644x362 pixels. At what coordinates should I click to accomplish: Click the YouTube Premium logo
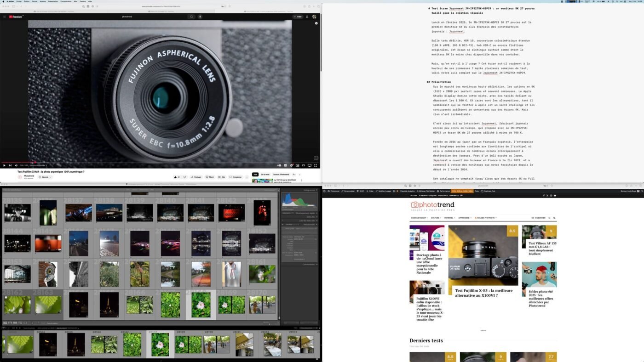(x=16, y=17)
